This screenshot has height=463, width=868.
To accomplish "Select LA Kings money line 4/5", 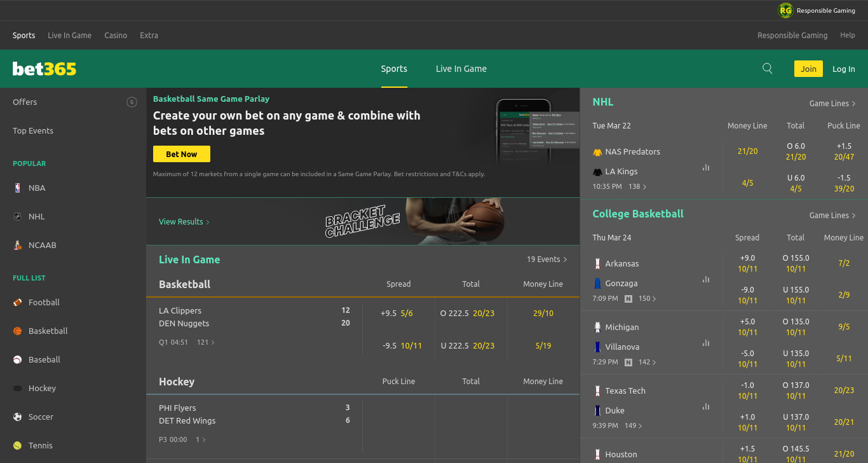I will [x=747, y=183].
